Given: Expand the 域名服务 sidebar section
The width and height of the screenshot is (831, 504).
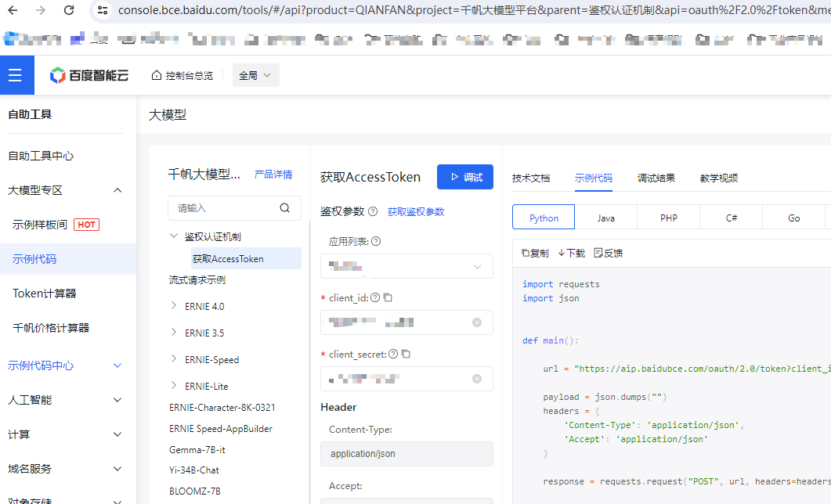Looking at the screenshot, I should [117, 469].
